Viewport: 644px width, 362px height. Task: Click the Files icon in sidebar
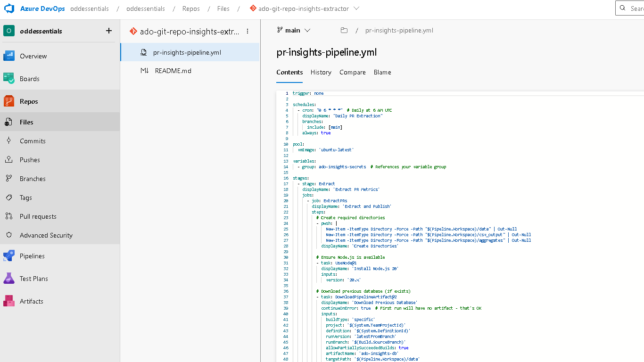pos(8,122)
